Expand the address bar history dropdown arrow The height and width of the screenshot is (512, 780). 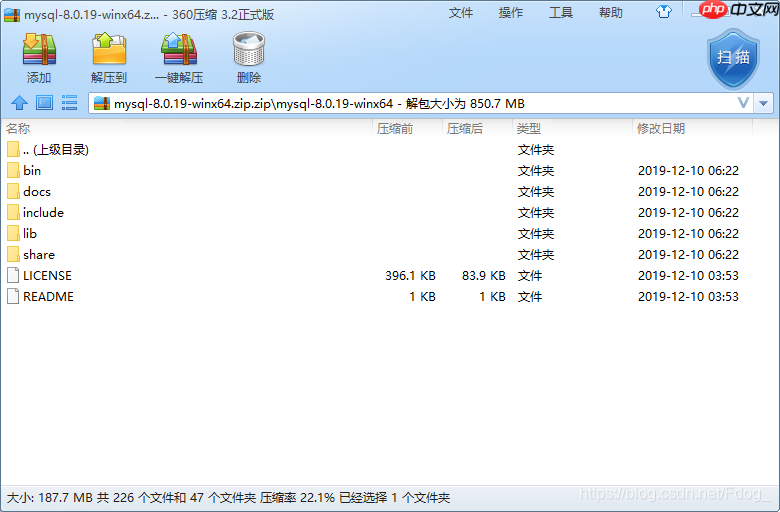coord(764,103)
